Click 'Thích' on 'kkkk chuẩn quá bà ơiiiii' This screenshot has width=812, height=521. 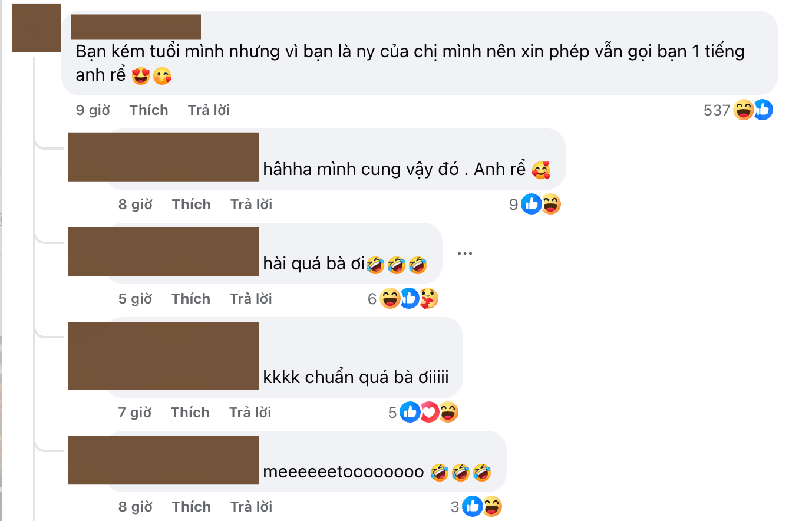pyautogui.click(x=190, y=412)
